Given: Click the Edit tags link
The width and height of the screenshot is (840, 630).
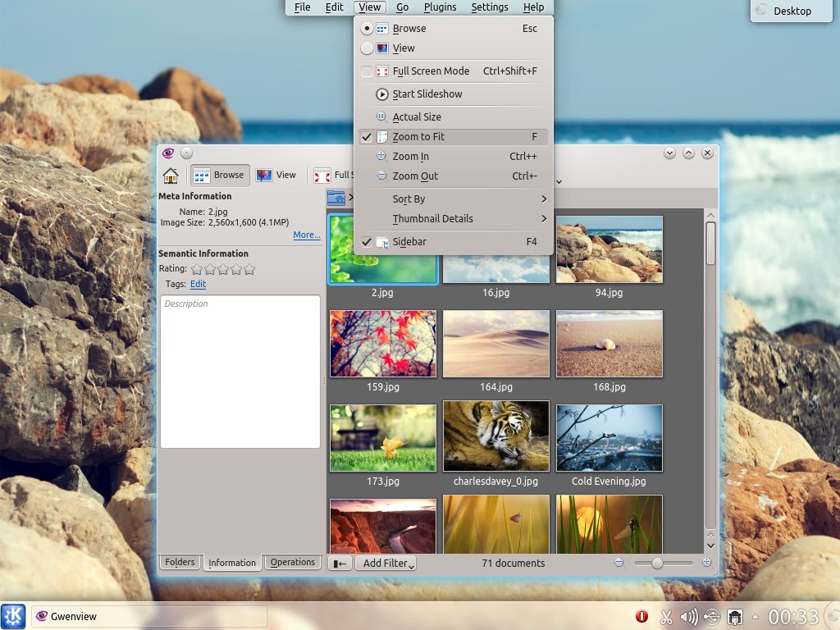Looking at the screenshot, I should 199,284.
